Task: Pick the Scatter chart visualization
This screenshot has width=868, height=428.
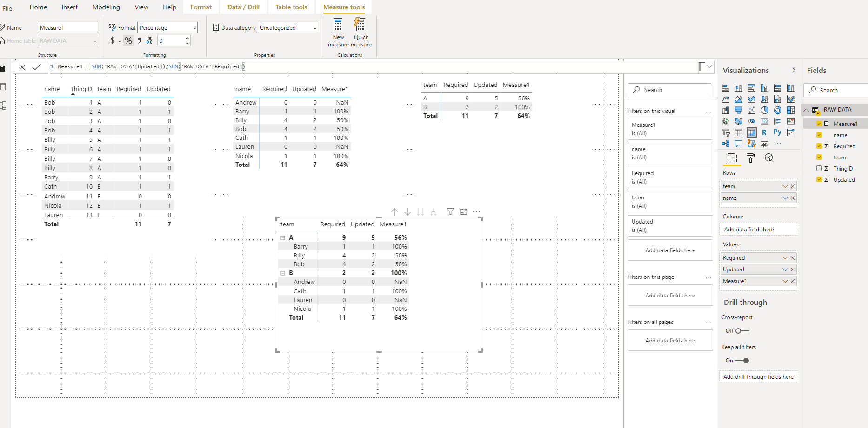Action: (751, 110)
